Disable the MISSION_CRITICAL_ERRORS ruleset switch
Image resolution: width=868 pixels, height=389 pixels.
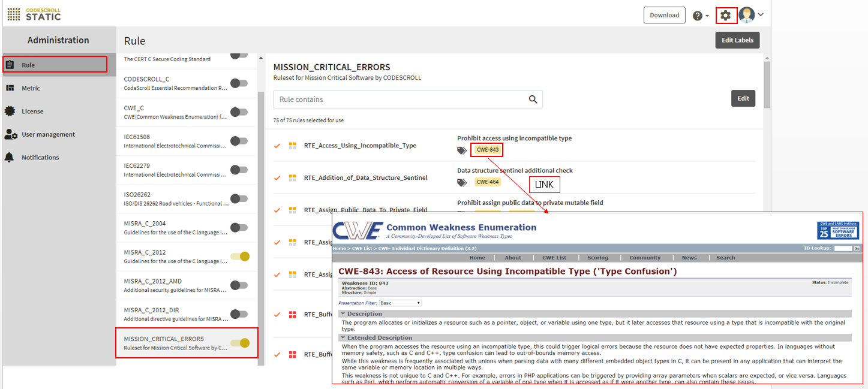coord(241,343)
